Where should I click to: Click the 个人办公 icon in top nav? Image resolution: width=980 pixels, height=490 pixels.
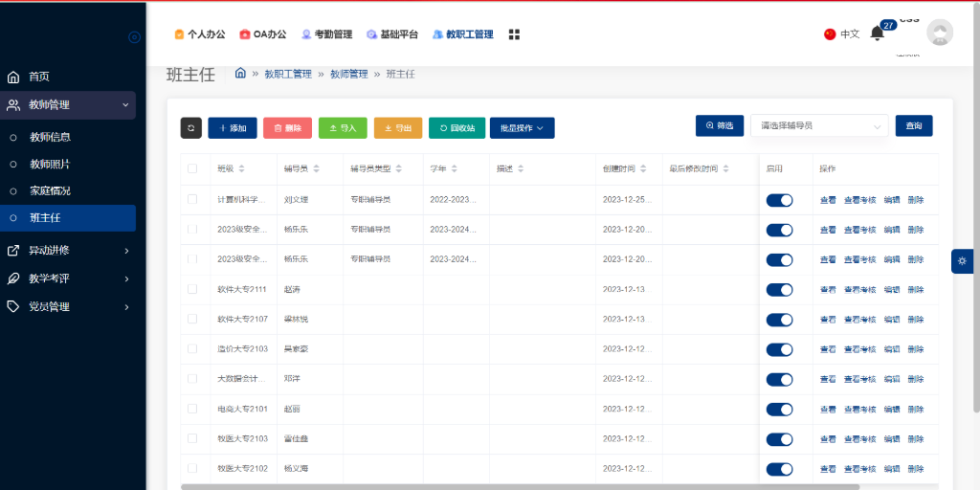(179, 35)
